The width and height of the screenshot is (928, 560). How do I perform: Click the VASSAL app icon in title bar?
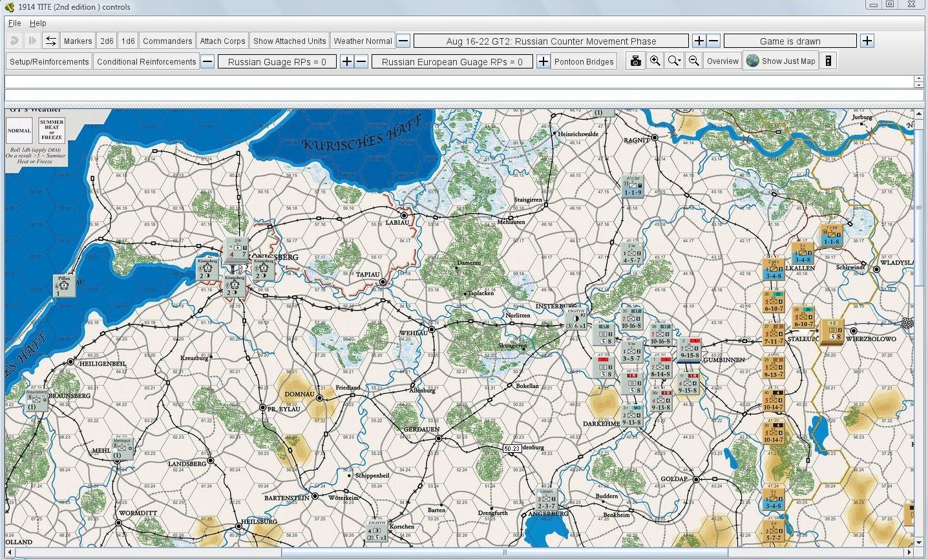(x=9, y=6)
